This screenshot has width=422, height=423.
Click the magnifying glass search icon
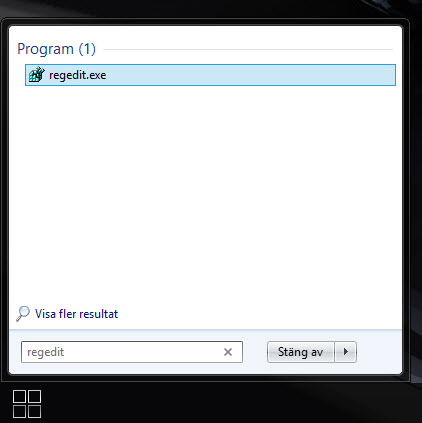(x=23, y=314)
